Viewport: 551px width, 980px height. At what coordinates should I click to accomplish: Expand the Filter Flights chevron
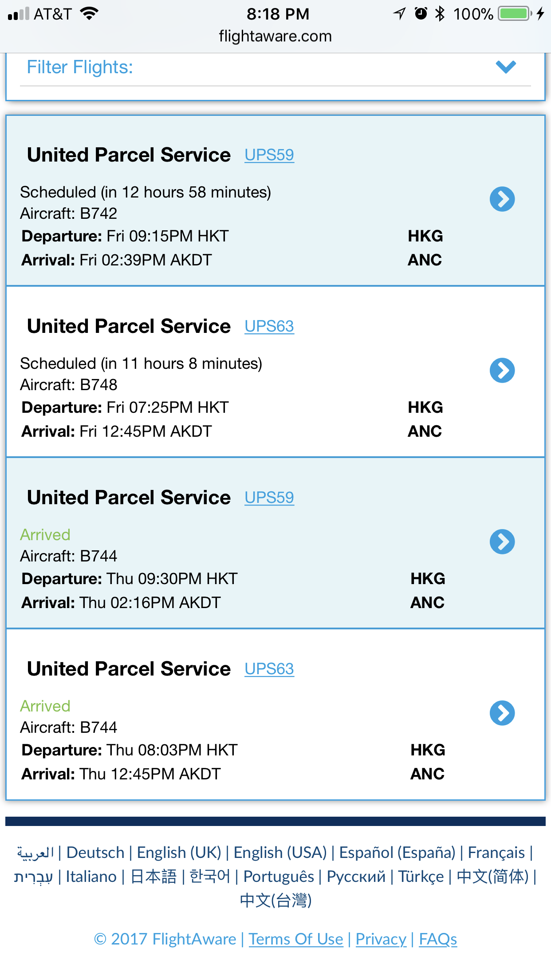[x=506, y=67]
